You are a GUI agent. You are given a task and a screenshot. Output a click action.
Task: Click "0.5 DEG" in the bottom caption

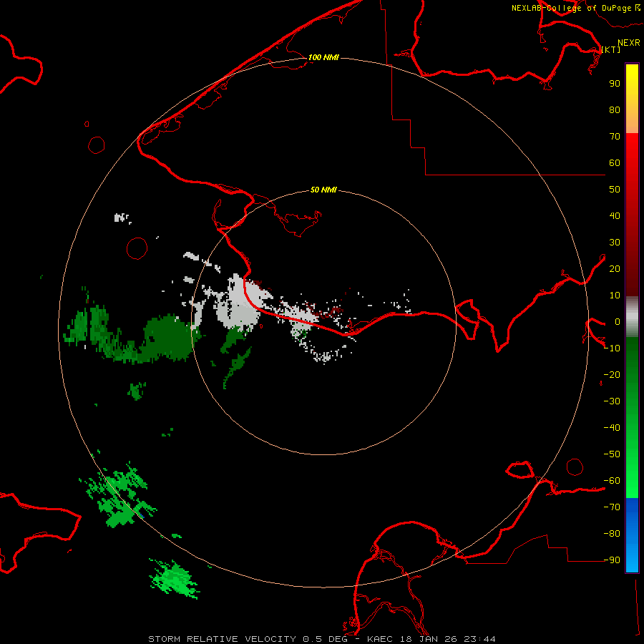tap(325, 639)
